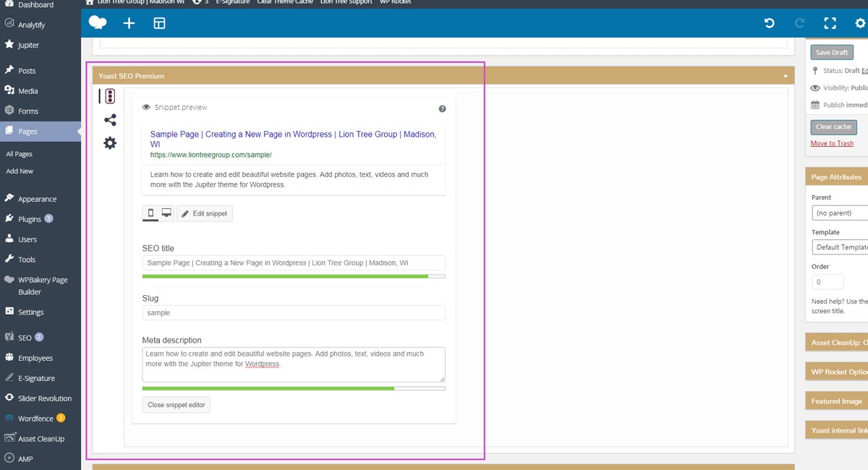Screen dimensions: 868x470
Task: Open Asset CleanUp in the sidebar
Action: (x=41, y=439)
